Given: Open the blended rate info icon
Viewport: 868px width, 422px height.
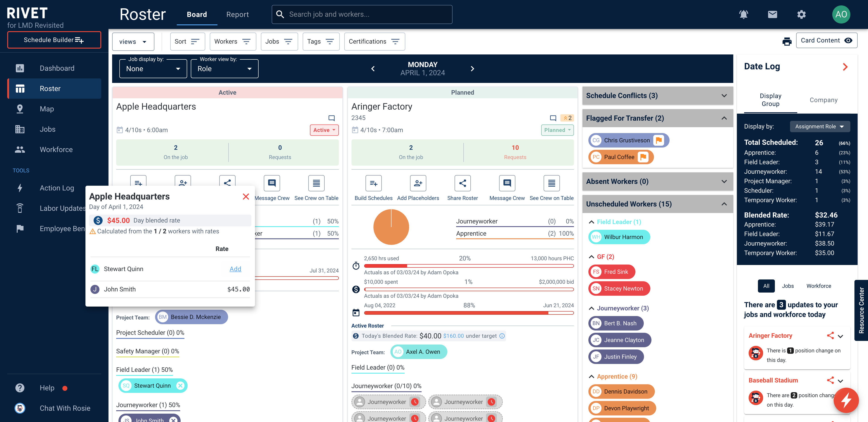Looking at the screenshot, I should click(x=502, y=336).
